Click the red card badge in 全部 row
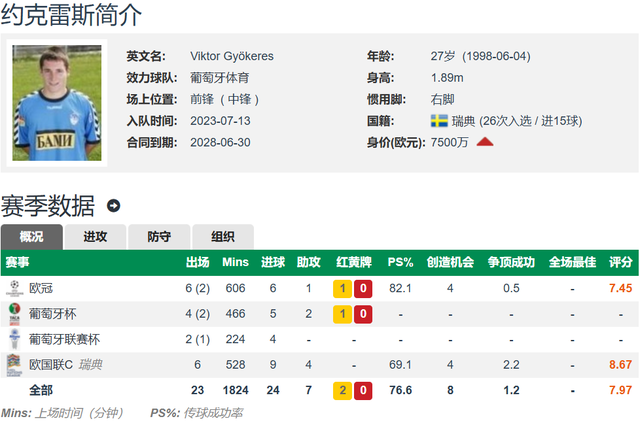 [363, 390]
